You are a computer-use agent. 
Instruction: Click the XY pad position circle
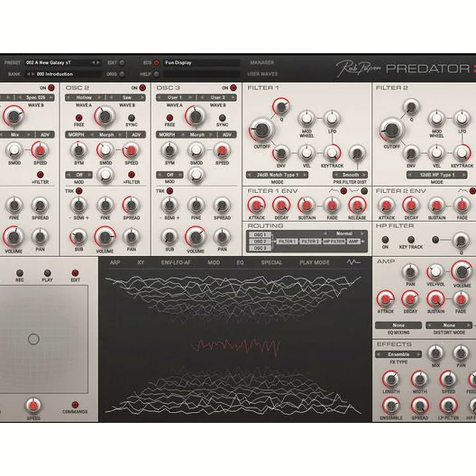(34, 339)
